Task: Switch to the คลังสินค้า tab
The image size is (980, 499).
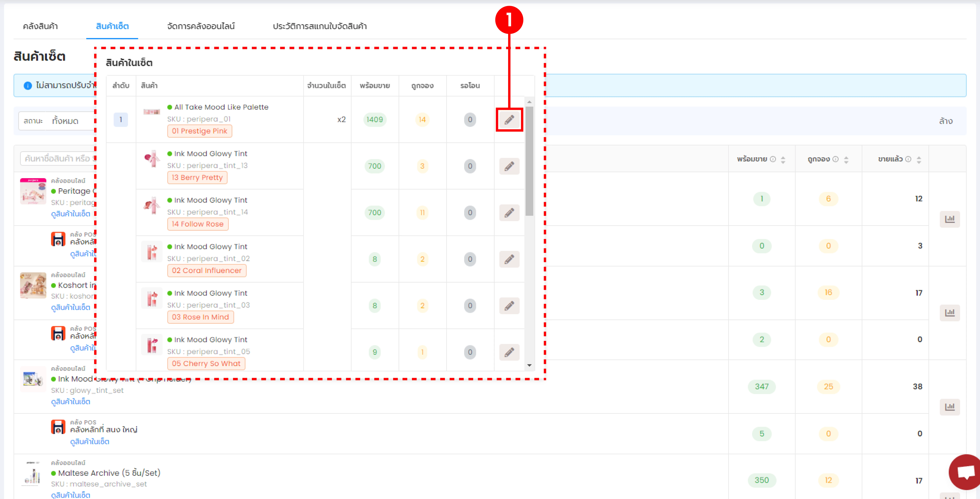Action: tap(40, 26)
